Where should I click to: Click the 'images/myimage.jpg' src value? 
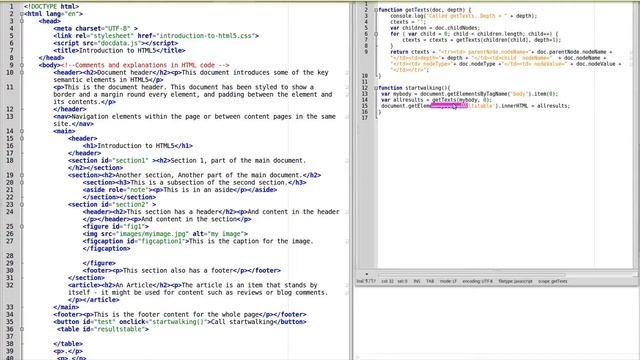pos(152,234)
